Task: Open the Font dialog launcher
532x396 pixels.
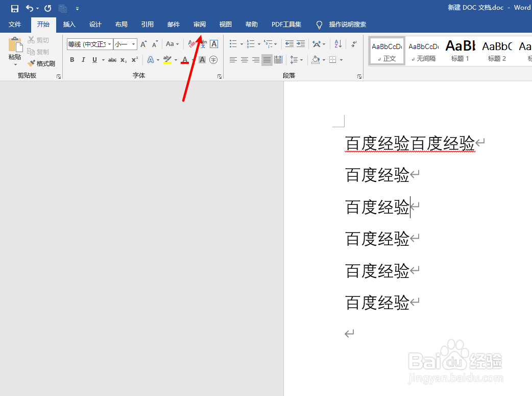Action: point(220,77)
